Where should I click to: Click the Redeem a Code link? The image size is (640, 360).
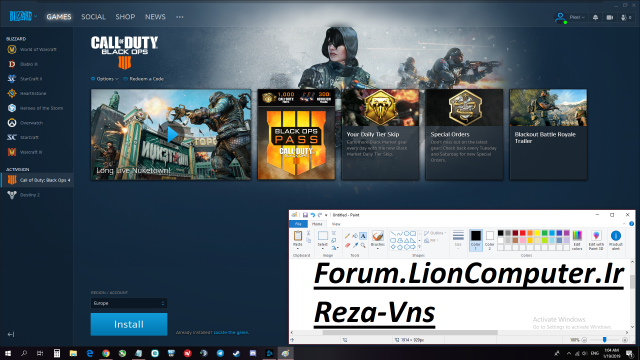pos(144,79)
